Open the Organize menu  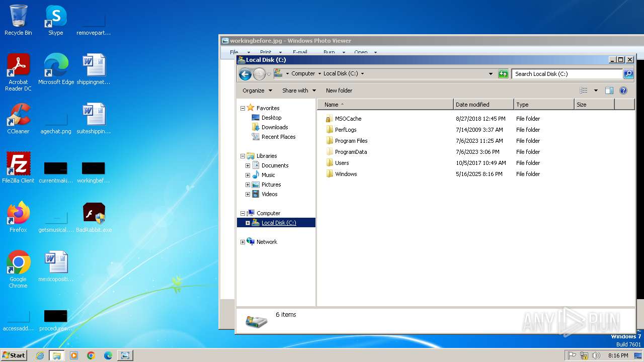pos(257,90)
